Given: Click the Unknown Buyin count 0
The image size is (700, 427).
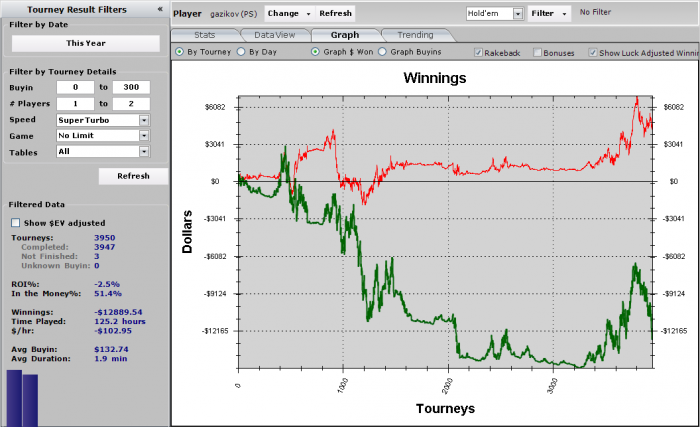Looking at the screenshot, I should (x=96, y=266).
